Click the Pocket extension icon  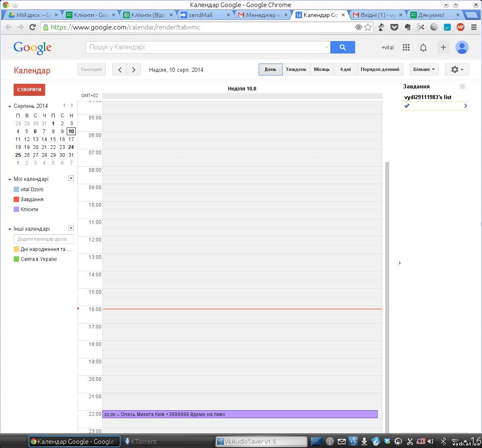pyautogui.click(x=395, y=27)
